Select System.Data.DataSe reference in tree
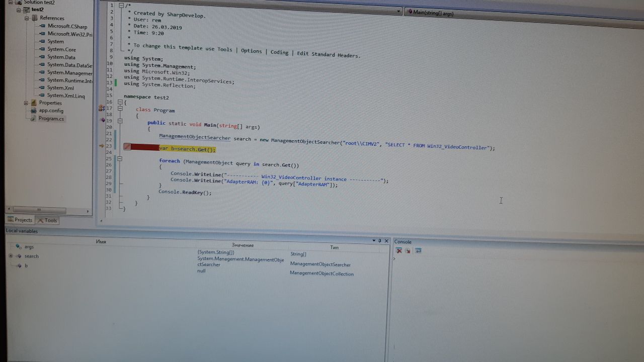The height and width of the screenshot is (362, 644). (70, 65)
